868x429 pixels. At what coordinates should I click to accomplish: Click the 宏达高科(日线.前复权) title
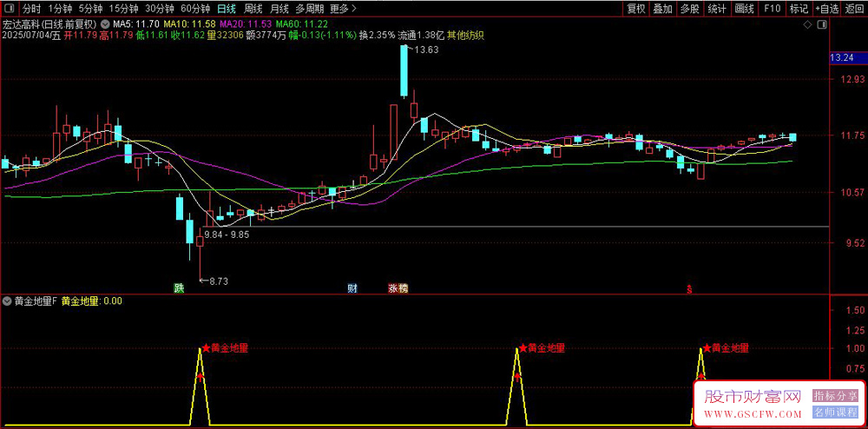coord(49,24)
